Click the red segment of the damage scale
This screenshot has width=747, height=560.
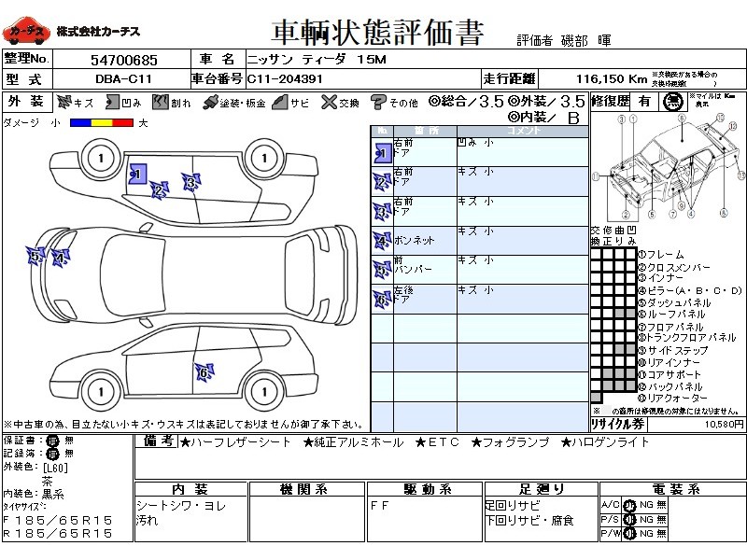(123, 123)
